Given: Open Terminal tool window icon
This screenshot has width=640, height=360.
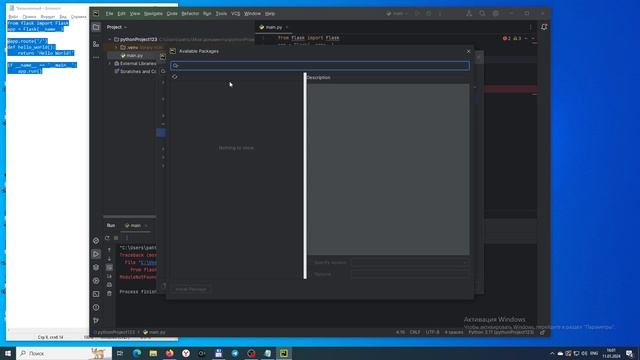Looking at the screenshot, I should (x=96, y=294).
